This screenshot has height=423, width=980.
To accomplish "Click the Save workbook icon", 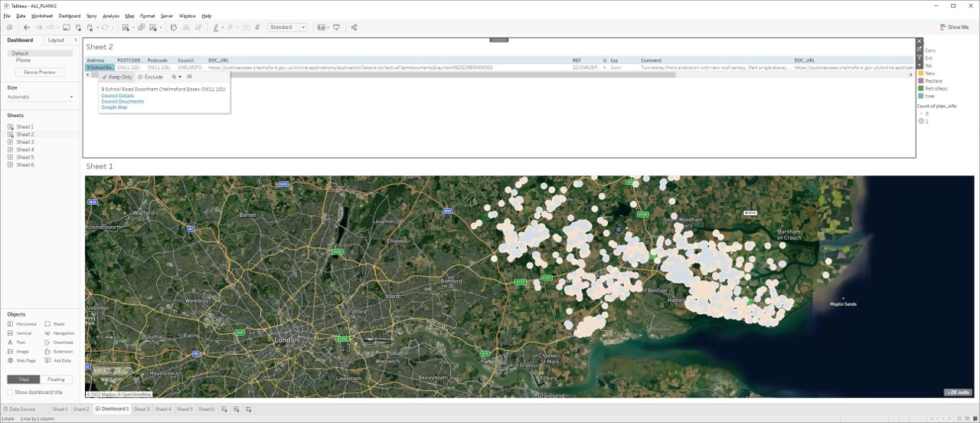I will click(x=67, y=28).
